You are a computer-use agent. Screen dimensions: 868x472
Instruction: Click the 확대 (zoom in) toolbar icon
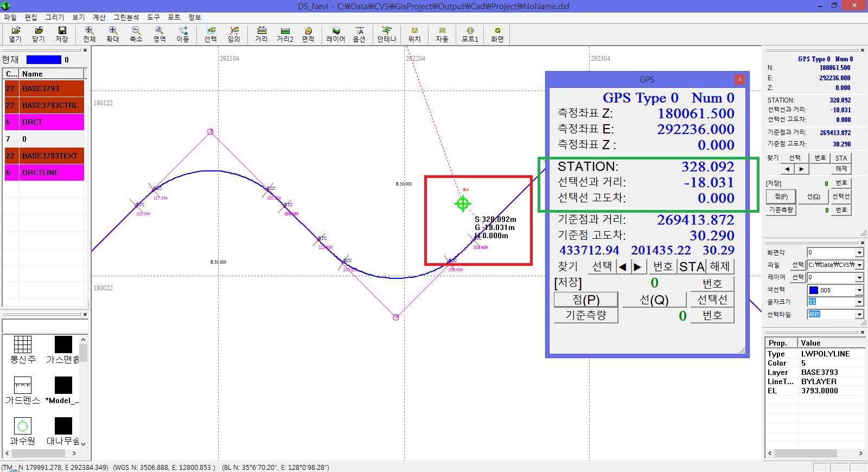113,34
